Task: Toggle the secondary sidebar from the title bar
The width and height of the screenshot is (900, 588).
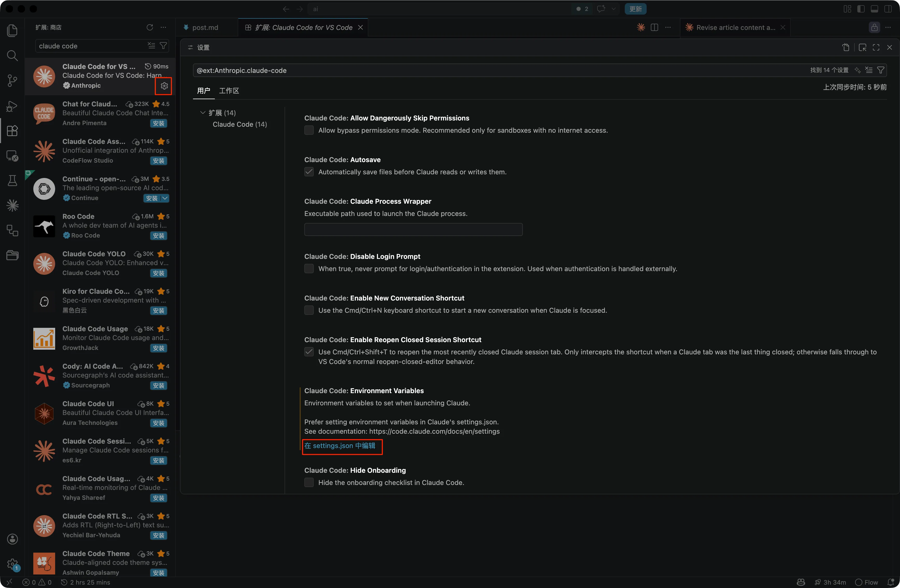Action: [x=888, y=9]
